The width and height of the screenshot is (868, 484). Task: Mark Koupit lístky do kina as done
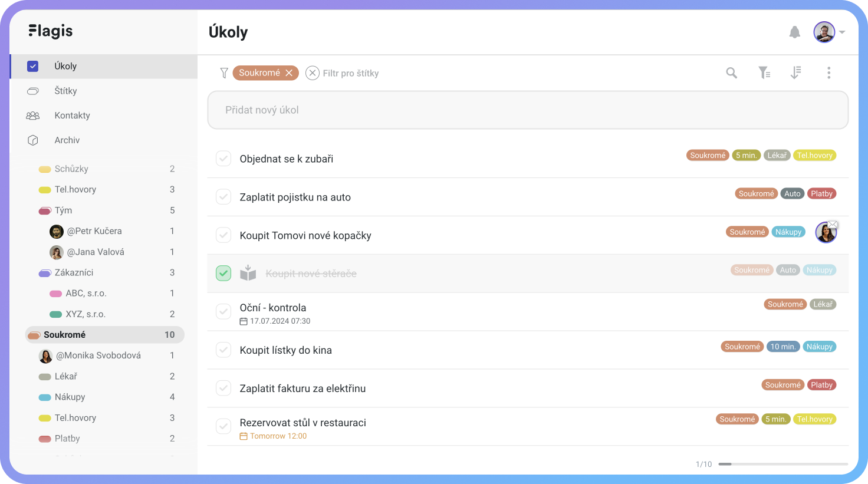(223, 350)
